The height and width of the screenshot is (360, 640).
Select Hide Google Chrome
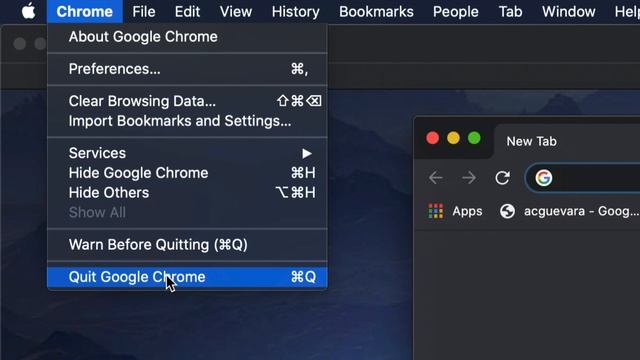pyautogui.click(x=187, y=173)
